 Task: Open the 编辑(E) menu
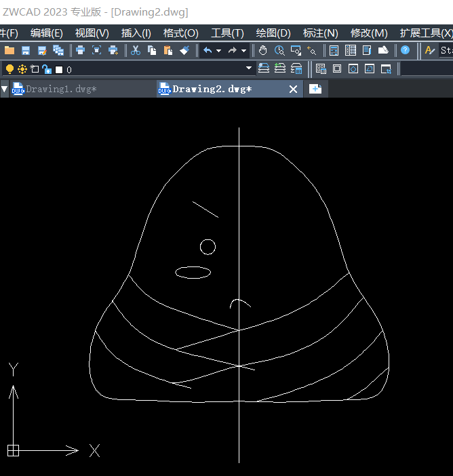point(47,33)
